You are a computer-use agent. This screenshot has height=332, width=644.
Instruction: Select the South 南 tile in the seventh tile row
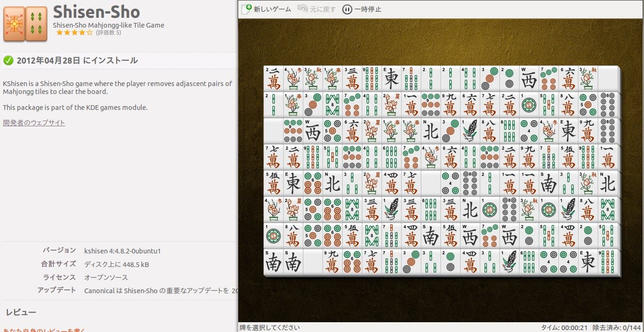tap(431, 236)
